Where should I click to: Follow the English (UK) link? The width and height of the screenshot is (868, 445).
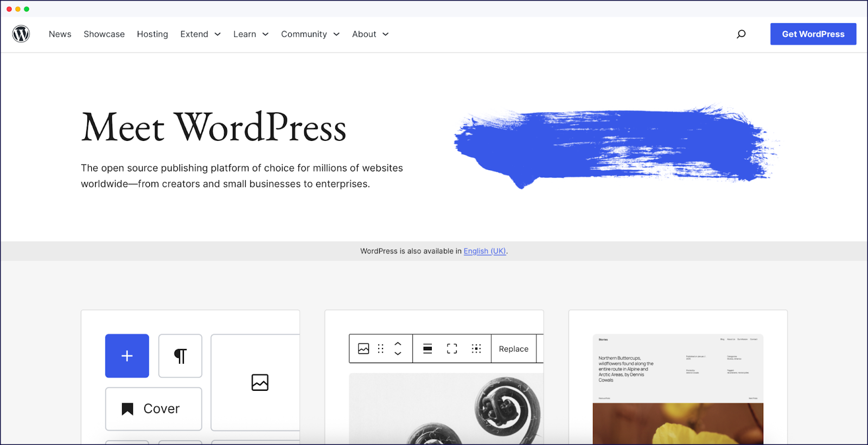coord(484,251)
